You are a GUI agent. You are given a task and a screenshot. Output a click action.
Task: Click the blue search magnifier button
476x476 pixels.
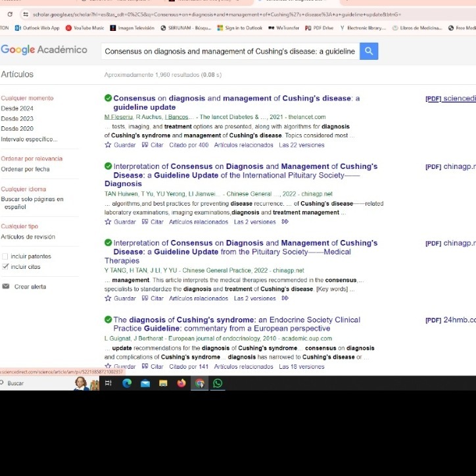pyautogui.click(x=369, y=51)
